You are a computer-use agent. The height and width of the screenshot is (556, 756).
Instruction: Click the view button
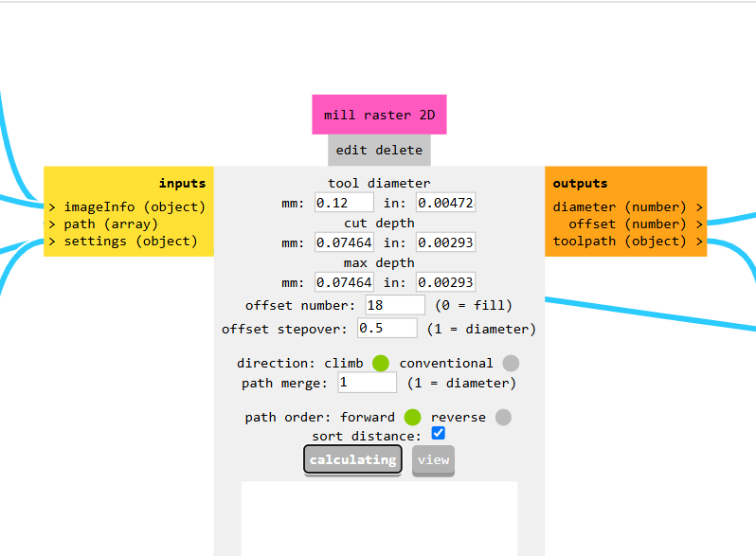point(433,460)
